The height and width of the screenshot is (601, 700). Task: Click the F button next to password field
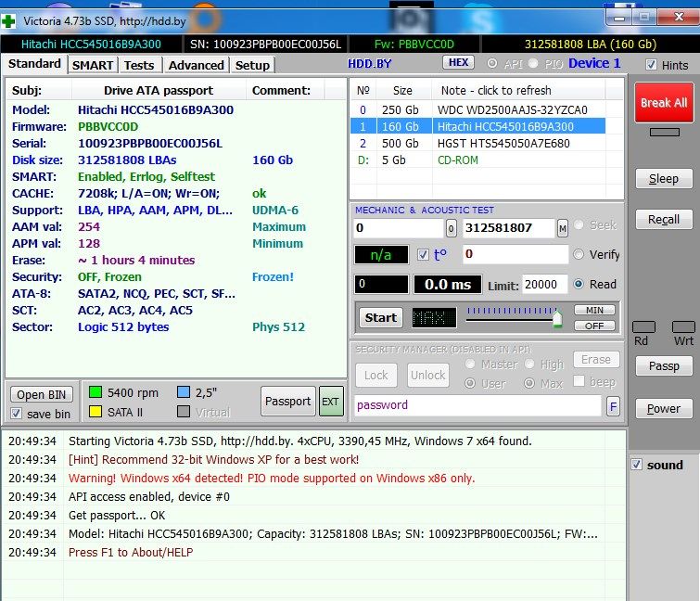point(613,406)
